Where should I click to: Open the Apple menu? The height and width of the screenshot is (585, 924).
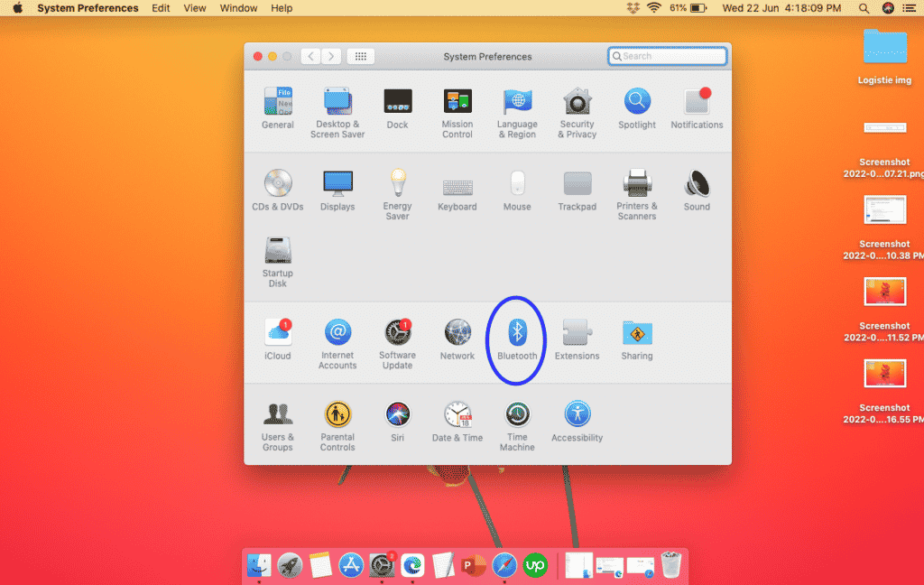18,8
